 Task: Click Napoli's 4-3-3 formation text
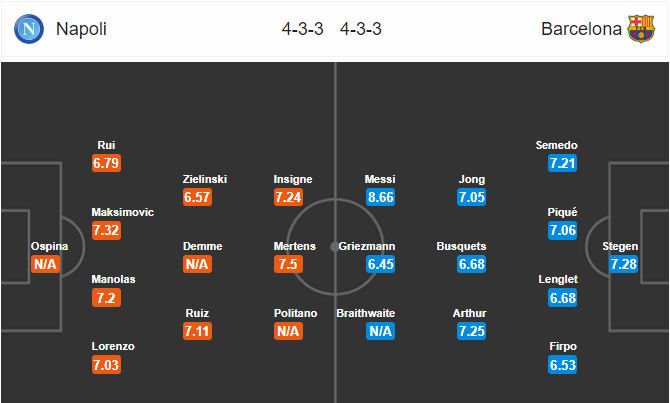click(303, 29)
